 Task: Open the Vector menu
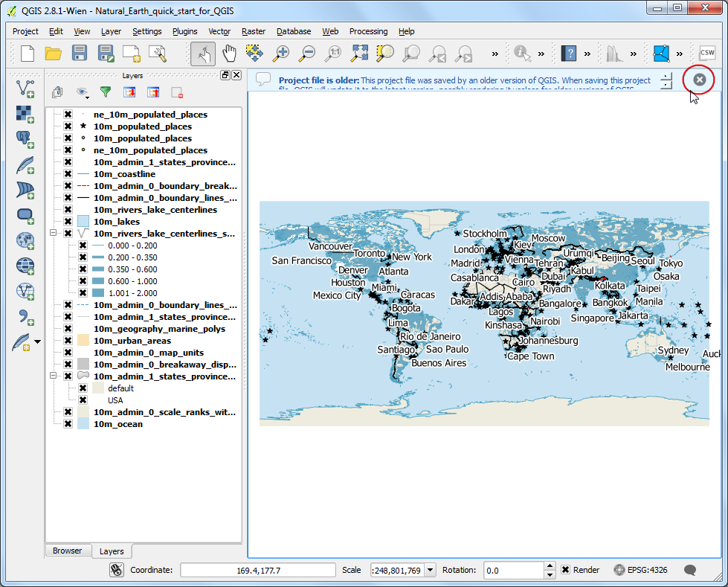219,31
